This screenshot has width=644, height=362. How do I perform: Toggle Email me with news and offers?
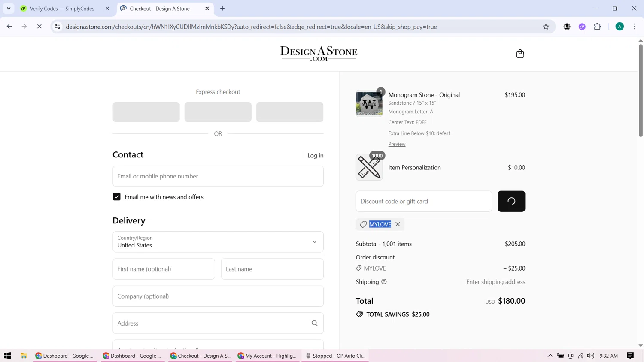[117, 197]
